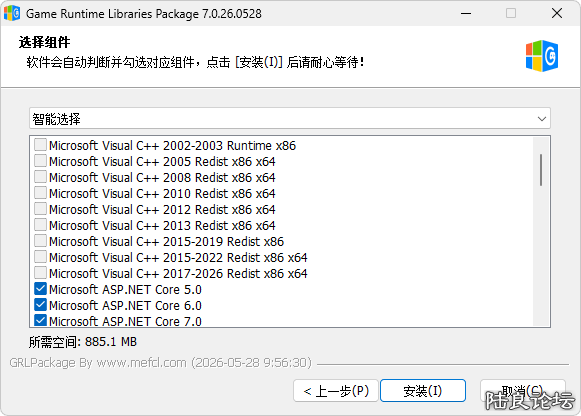Check Microsoft Visual C++ 2002-2003 Runtime x86
The height and width of the screenshot is (416, 581).
(x=40, y=145)
